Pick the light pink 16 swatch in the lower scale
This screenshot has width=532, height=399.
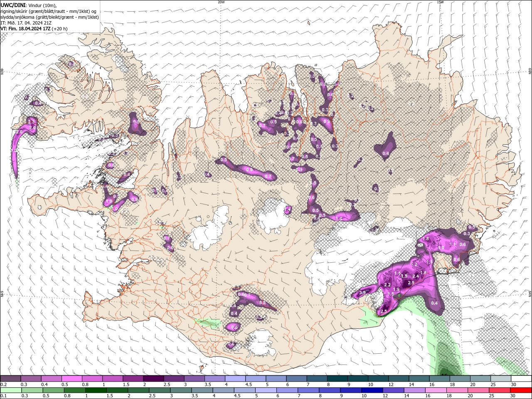click(436, 390)
